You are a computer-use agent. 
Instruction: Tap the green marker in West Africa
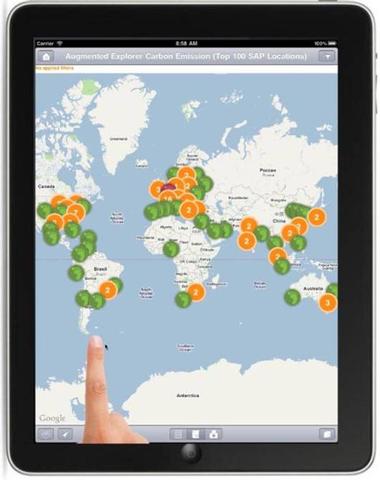(171, 249)
